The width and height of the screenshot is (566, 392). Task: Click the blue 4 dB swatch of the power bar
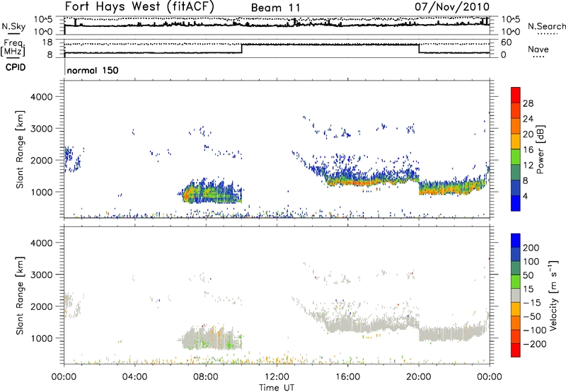coord(516,203)
